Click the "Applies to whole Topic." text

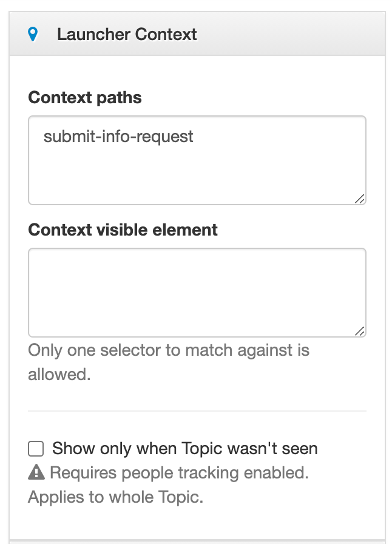point(115,497)
